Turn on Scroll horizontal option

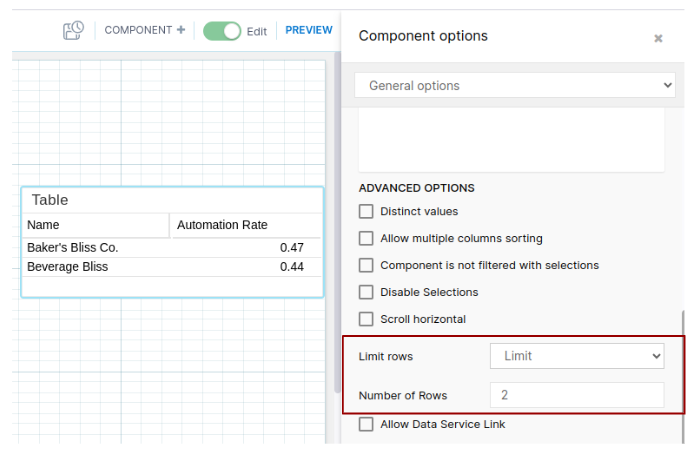coord(366,319)
